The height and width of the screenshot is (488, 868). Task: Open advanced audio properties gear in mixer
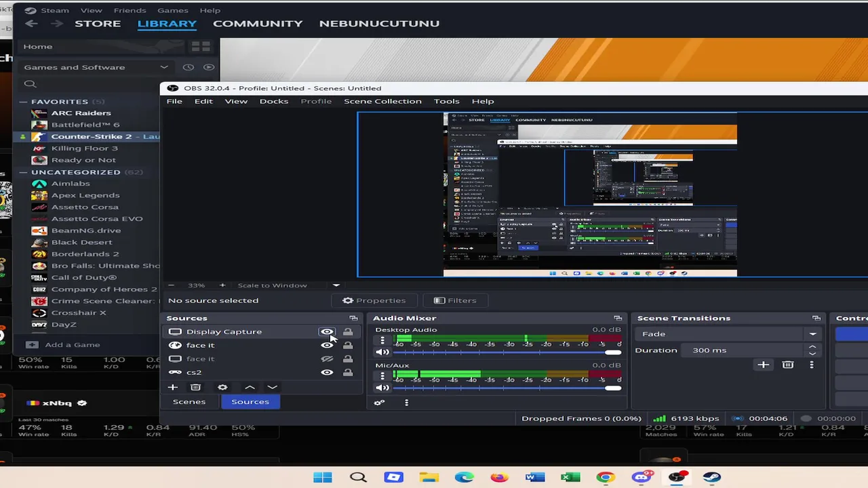coord(379,403)
